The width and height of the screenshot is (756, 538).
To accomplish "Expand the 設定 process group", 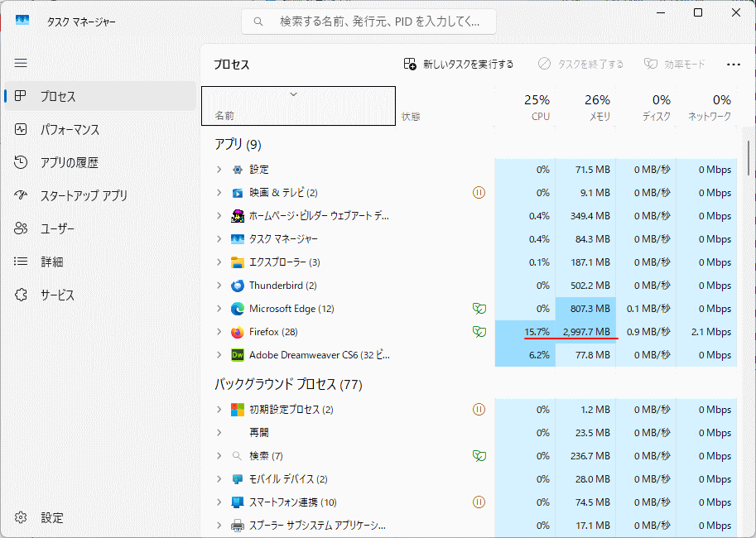I will pos(219,170).
